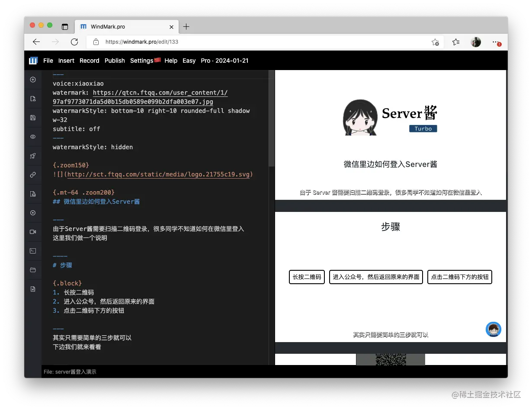Click the QR code image in preview
This screenshot has width=532, height=410.
click(x=391, y=359)
